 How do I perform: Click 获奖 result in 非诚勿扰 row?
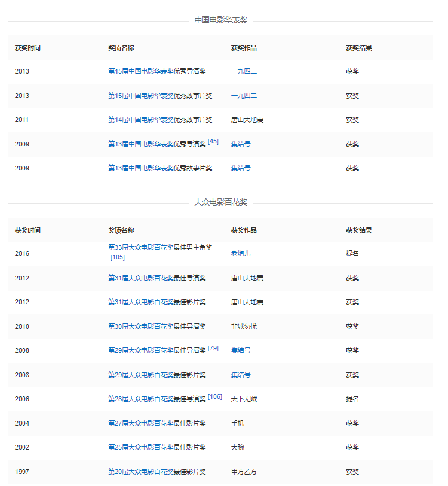pyautogui.click(x=352, y=326)
